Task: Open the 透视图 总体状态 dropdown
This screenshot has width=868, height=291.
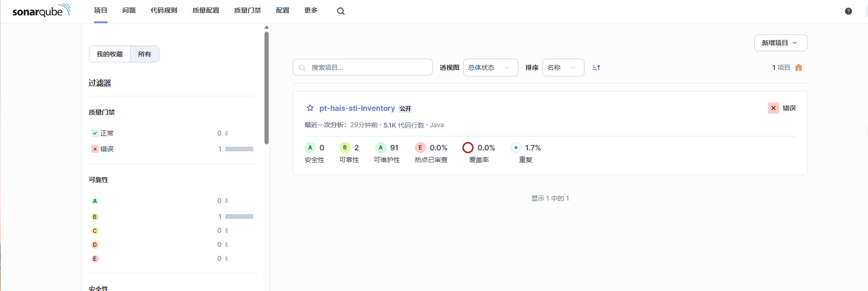Action: coord(490,68)
